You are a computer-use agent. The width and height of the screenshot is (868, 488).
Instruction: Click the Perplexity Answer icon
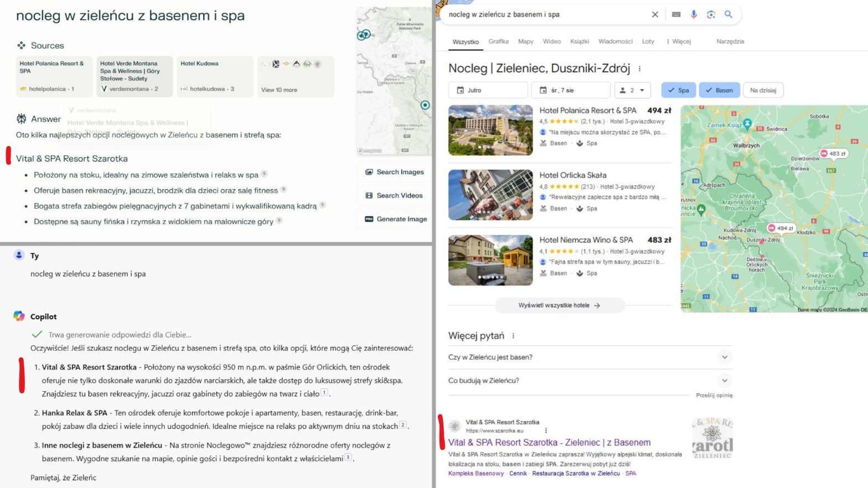pyautogui.click(x=22, y=118)
